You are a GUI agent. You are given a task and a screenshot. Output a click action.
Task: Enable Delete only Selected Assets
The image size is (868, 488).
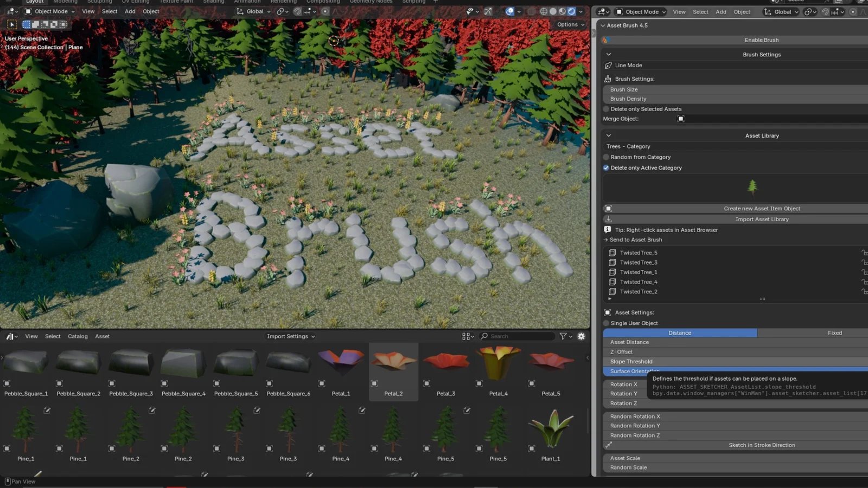(x=606, y=109)
